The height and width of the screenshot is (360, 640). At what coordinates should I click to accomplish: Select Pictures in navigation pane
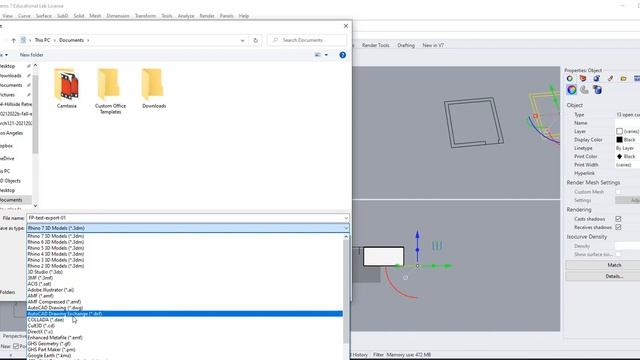7,95
